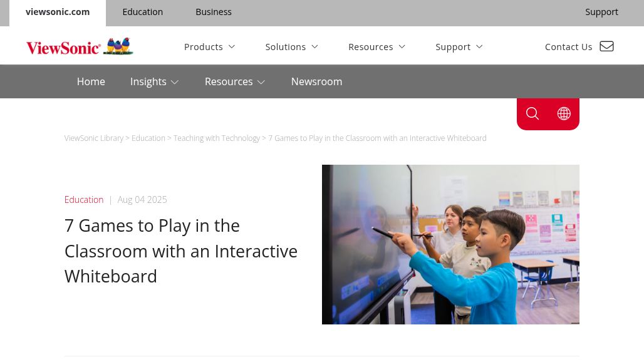Switch to the Business tab
The image size is (644, 362).
(213, 12)
